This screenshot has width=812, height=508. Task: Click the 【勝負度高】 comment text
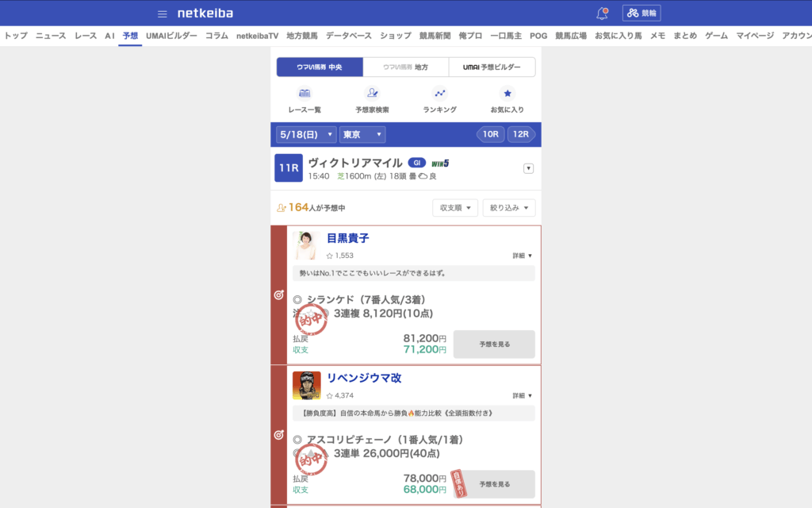396,413
